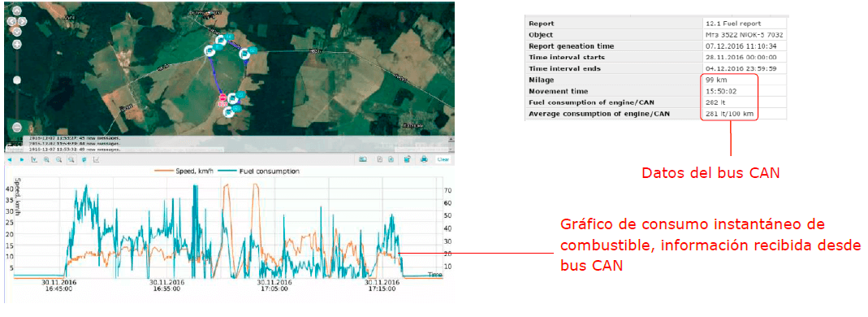Viewport: 868px width, 317px height.
Task: Zoom in the chart with the magnifier plus icon
Action: 46,159
